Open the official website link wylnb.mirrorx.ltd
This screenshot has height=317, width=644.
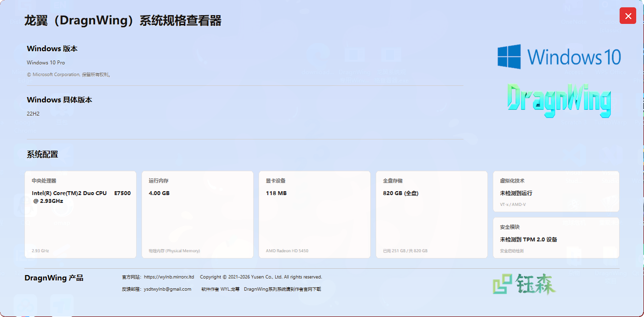[169, 277]
